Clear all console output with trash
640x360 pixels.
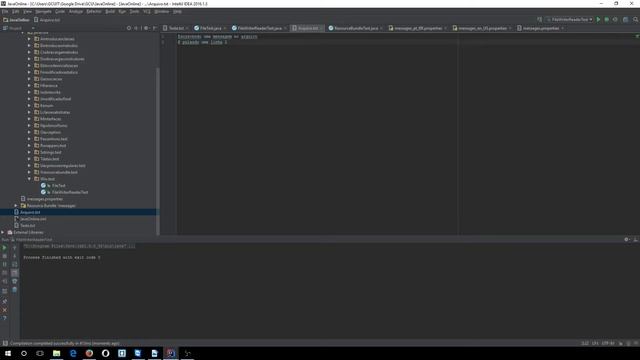coord(14,290)
